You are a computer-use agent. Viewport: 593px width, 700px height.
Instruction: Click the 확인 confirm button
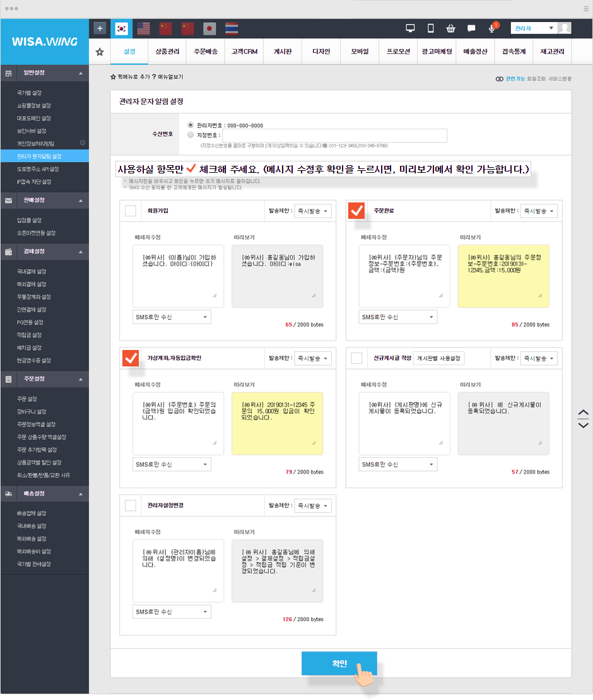coord(339,663)
